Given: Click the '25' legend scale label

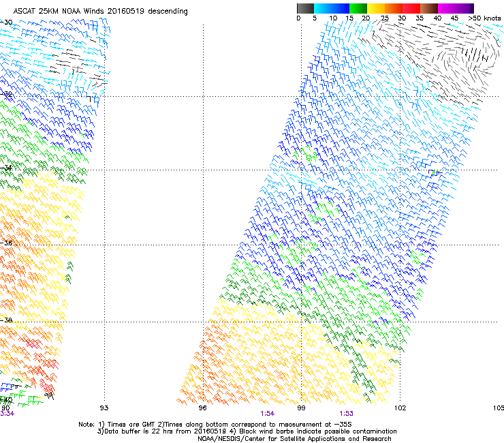Looking at the screenshot, I should pos(385,18).
